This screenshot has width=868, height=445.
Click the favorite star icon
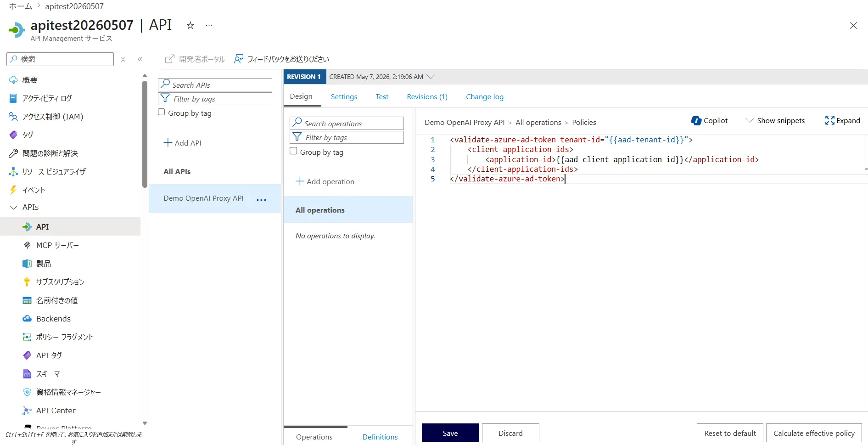tap(190, 26)
